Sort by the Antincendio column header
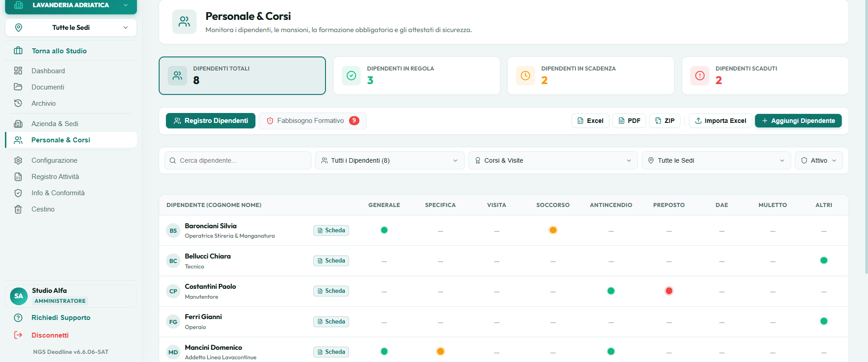Image resolution: width=868 pixels, height=362 pixels. 611,205
